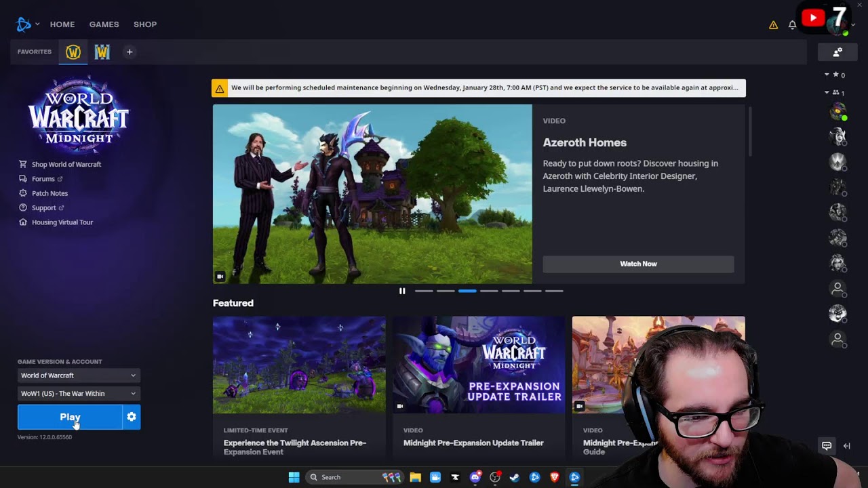The image size is (868, 488).
Task: Open Steam from the taskbar
Action: coord(515,477)
